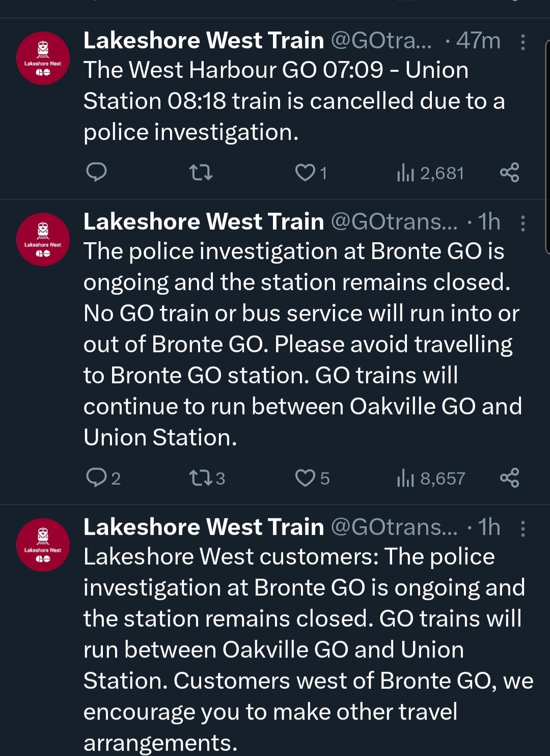Viewport: 550px width, 756px height.
Task: Open Lakeshore West avatar on second tweet
Action: pos(43,239)
